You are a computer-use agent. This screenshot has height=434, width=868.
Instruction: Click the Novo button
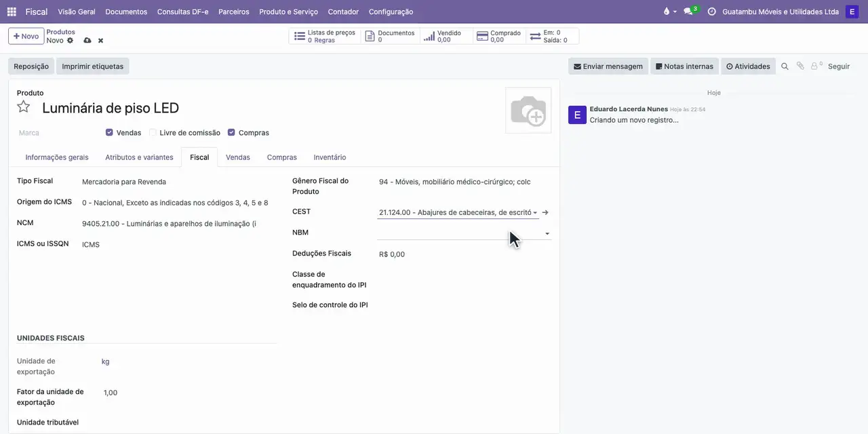(26, 36)
